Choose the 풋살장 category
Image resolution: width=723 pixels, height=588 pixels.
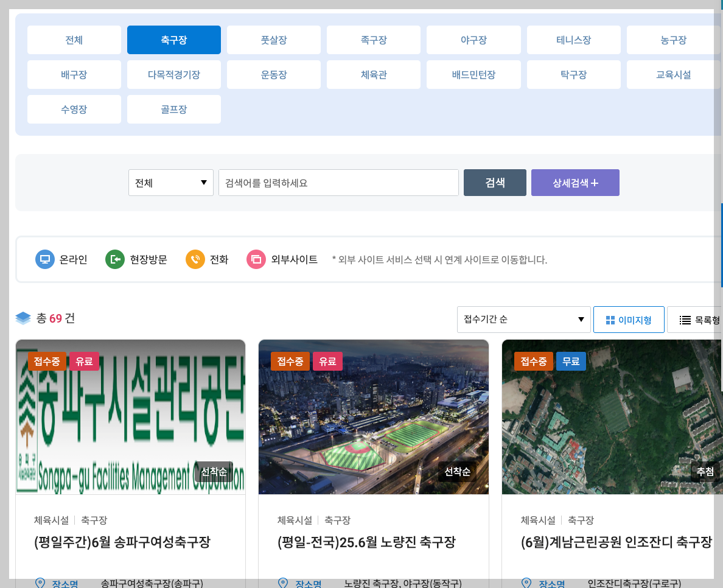pos(273,40)
